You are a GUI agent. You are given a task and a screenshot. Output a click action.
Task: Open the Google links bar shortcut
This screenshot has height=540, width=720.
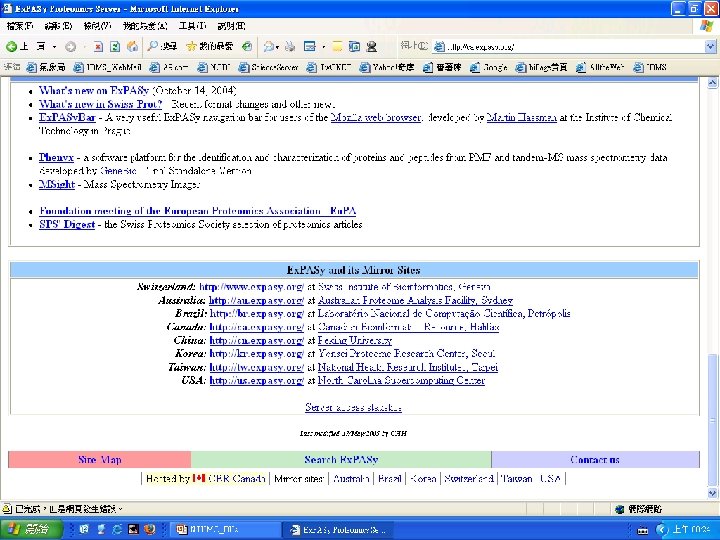coord(489,68)
